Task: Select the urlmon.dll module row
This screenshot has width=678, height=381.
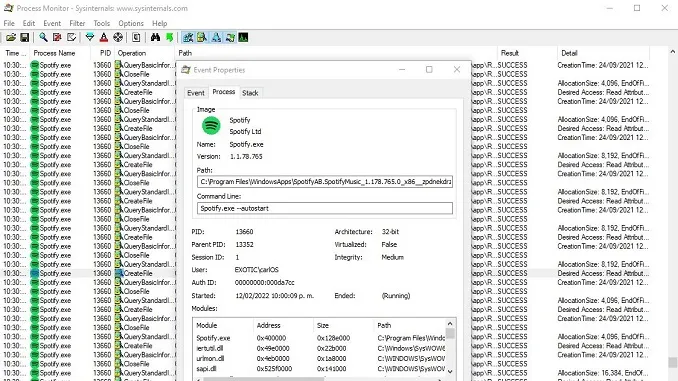Action: tap(319, 359)
